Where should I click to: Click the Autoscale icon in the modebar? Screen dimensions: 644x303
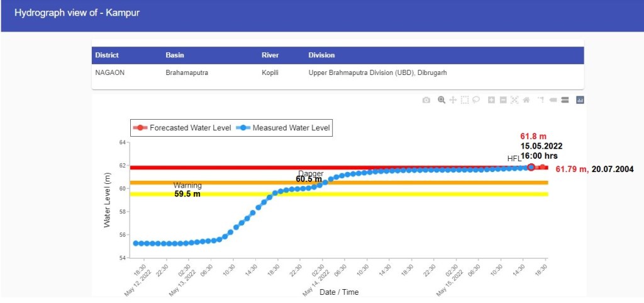click(514, 100)
